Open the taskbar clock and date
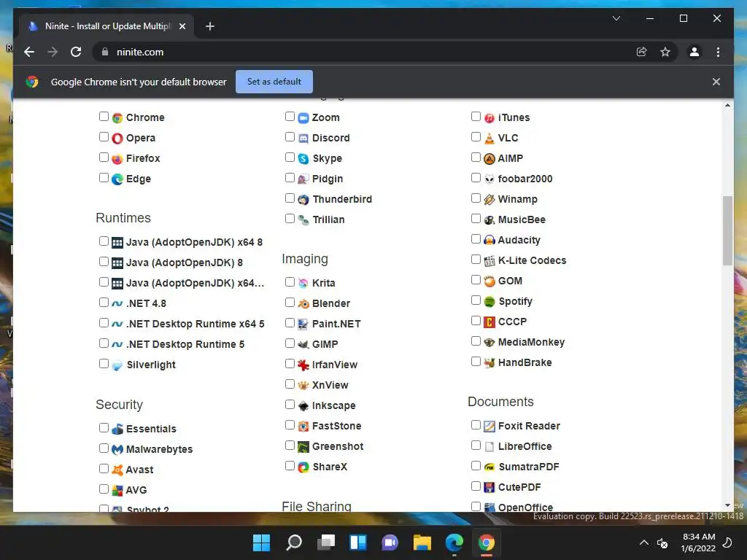This screenshot has width=747, height=560. pos(698,542)
